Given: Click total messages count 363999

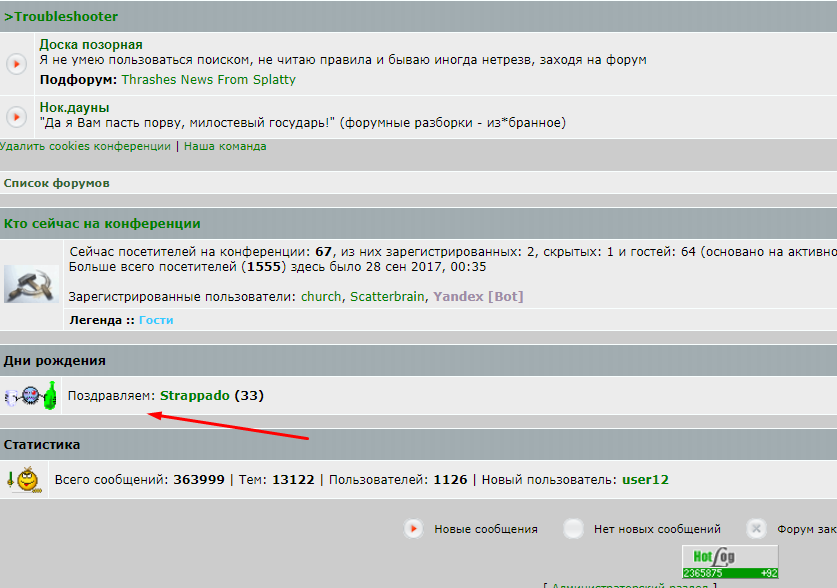Looking at the screenshot, I should pos(199,480).
